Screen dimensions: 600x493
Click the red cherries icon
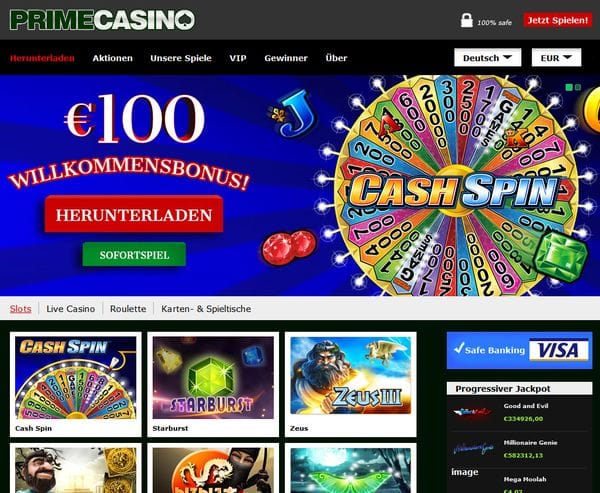289,247
